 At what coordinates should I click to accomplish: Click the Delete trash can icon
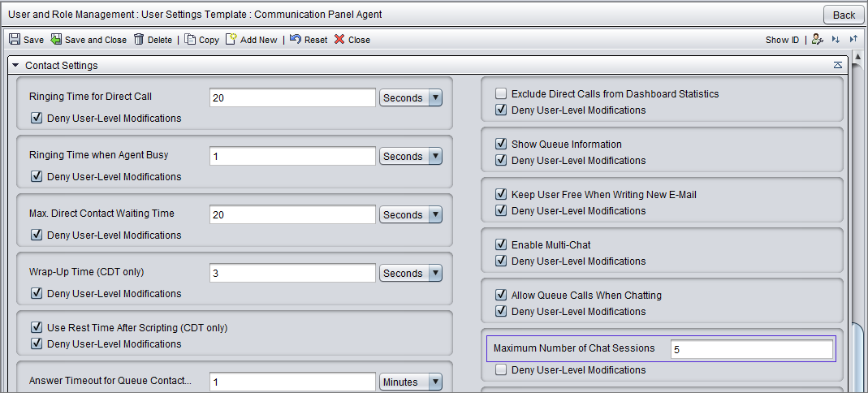coord(139,39)
